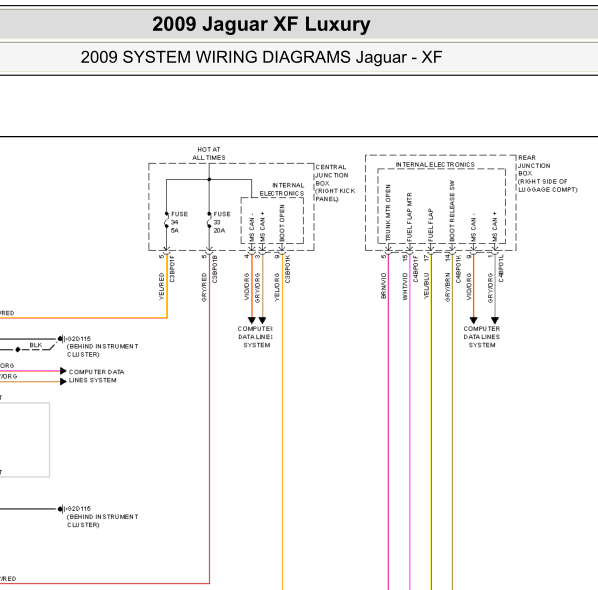Select the "GRY/BRN" wire color label
This screenshot has width=598, height=590.
[x=448, y=287]
